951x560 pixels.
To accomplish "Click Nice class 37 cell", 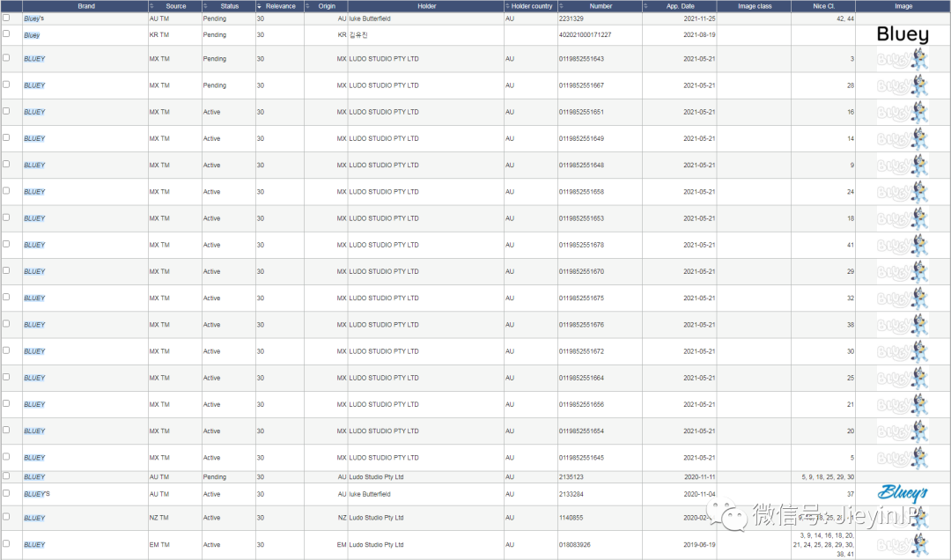I will (851, 494).
